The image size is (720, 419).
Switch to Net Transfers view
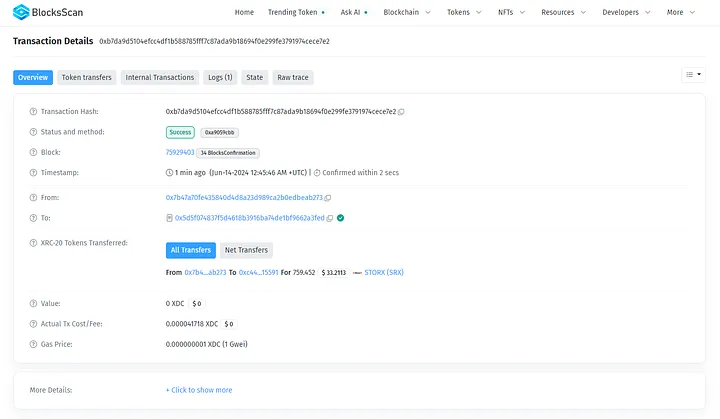pos(245,250)
